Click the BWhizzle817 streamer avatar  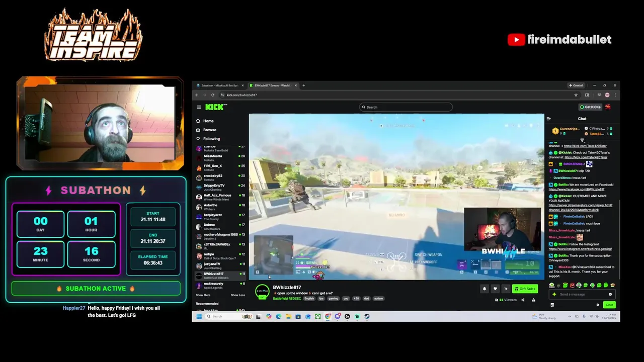click(262, 292)
